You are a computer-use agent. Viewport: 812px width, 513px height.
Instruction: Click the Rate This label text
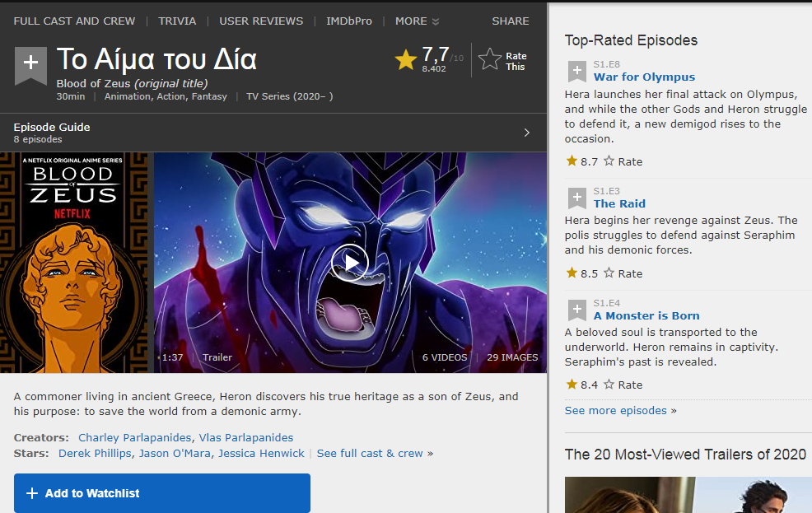[x=516, y=61]
